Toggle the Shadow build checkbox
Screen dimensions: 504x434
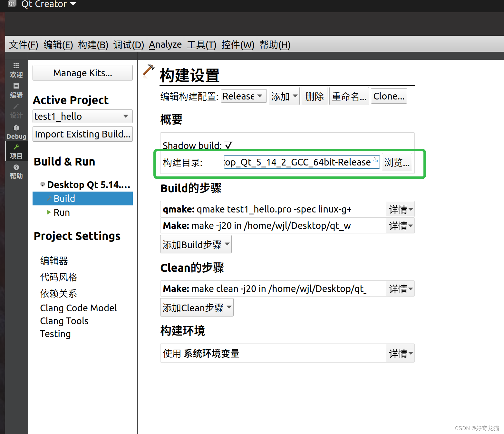tap(228, 145)
